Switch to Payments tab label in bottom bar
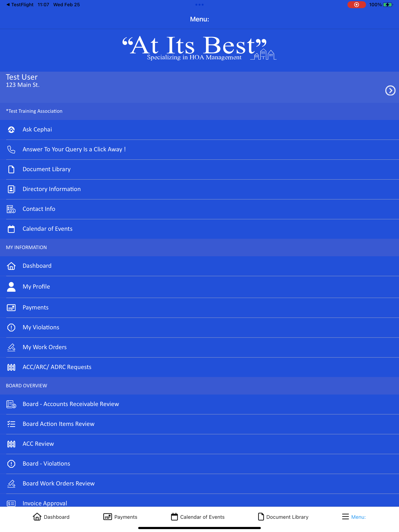The image size is (399, 532). [126, 517]
